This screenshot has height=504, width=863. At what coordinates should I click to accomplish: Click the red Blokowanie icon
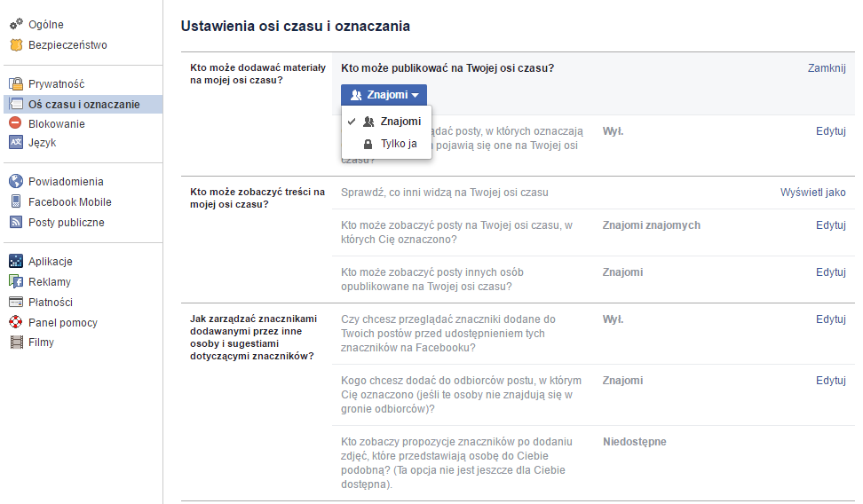(16, 124)
